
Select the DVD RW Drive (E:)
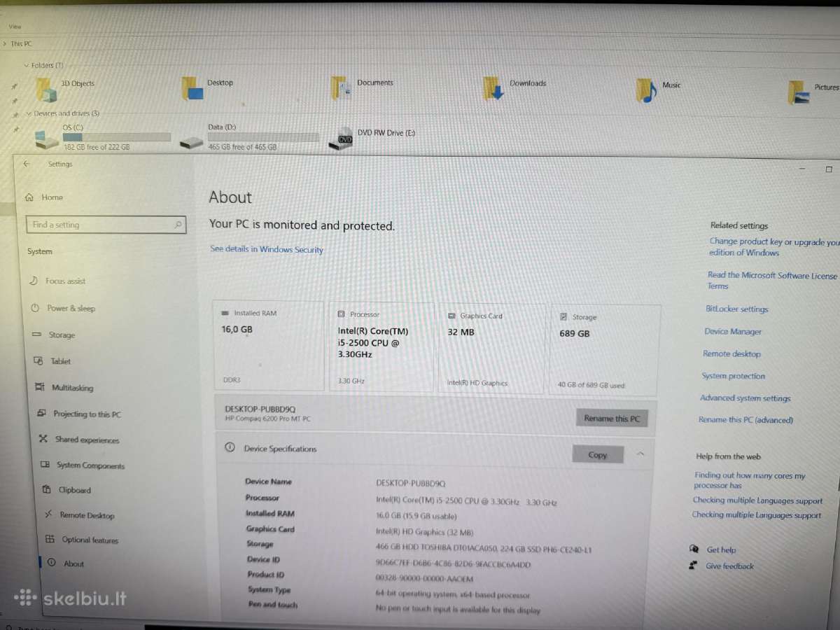pyautogui.click(x=372, y=137)
